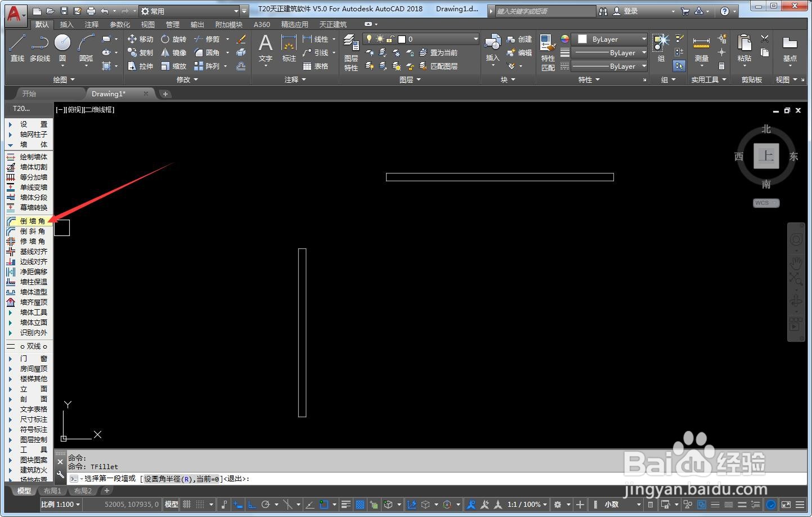
Task: Click the 表格 (Table) icon in 注释 panel
Action: pos(315,66)
